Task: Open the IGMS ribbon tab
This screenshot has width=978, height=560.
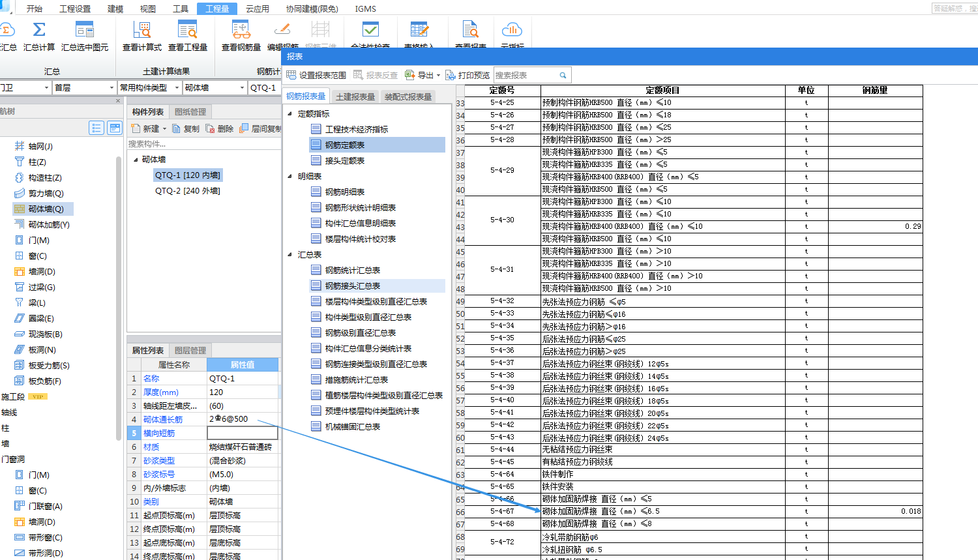Action: tap(366, 8)
